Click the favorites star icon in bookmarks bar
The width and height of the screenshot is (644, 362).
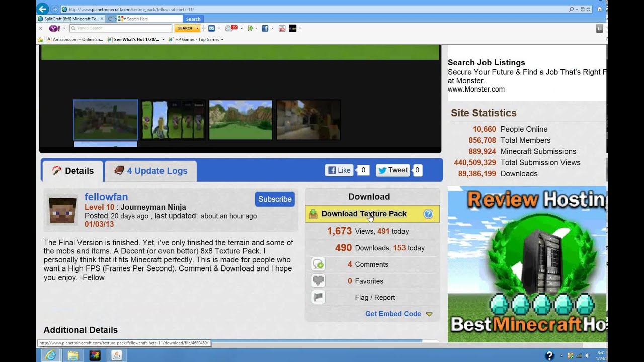40,39
